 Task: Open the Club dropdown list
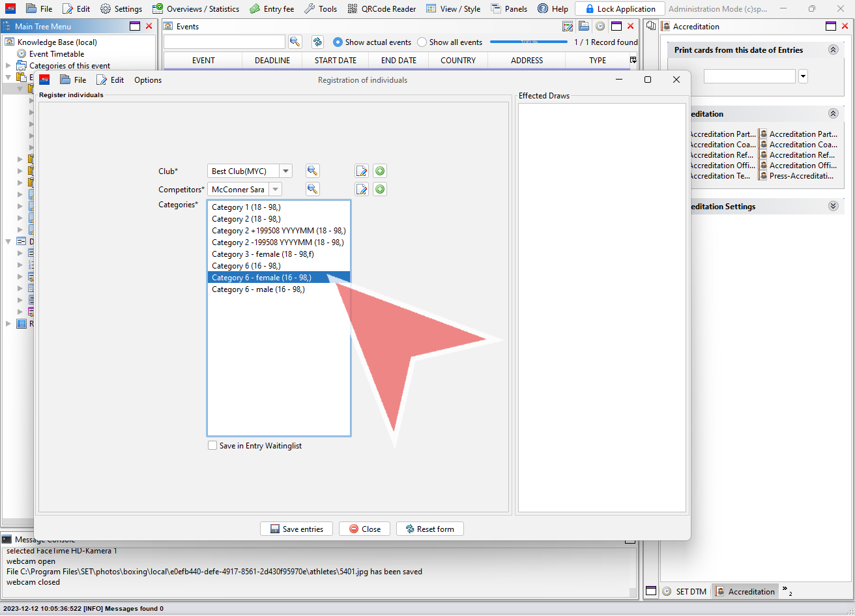click(x=286, y=171)
